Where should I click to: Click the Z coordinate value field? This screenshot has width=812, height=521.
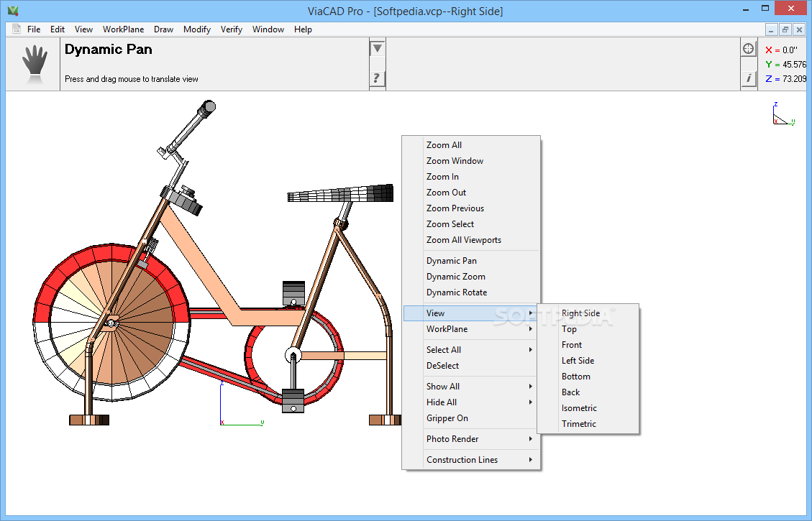[x=795, y=79]
